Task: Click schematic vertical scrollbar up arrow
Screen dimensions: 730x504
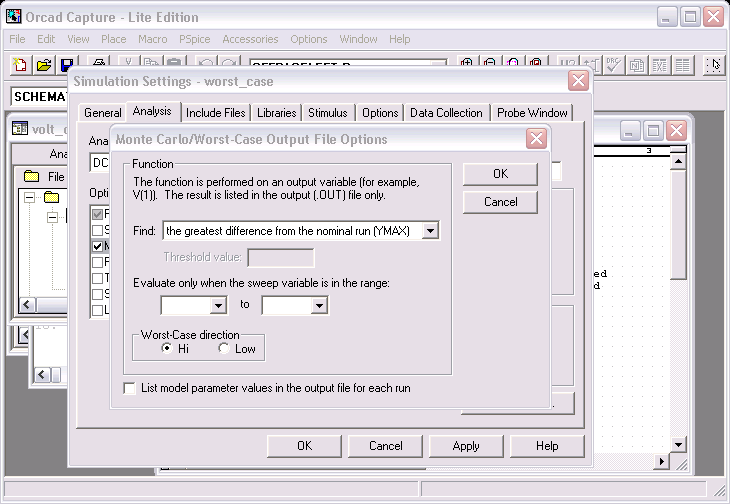Action: coord(678,162)
